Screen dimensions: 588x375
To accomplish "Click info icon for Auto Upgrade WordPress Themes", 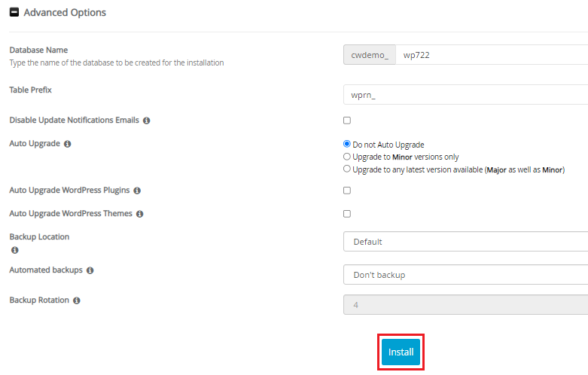I will pos(140,214).
